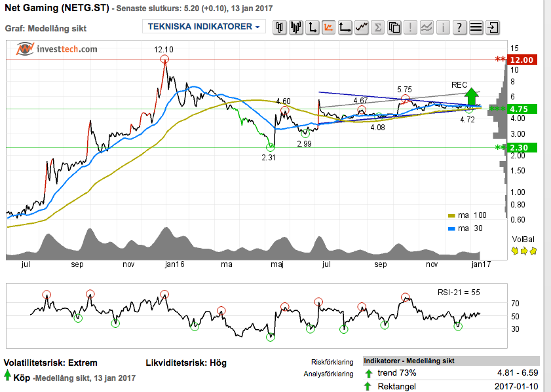Viewport: 551px width, 392px height.
Task: Click the 'RSI-21 = 55' readout
Action: pos(459,293)
